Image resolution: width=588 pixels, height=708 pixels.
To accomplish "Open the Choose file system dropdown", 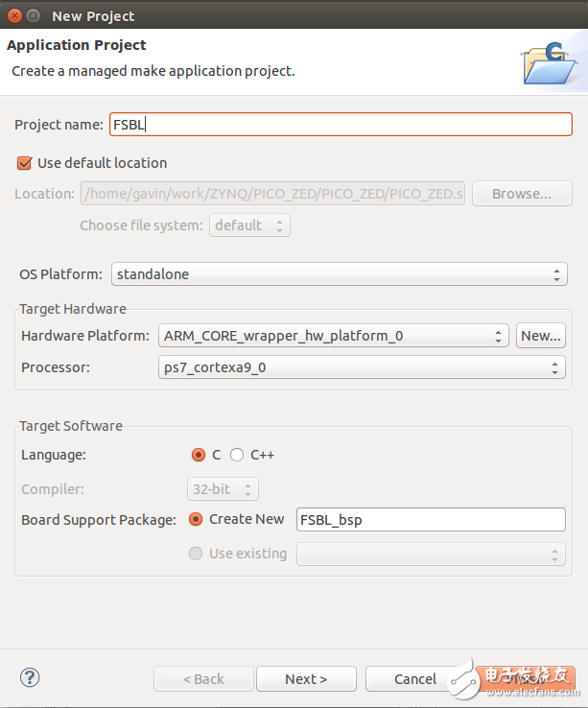I will tap(249, 225).
